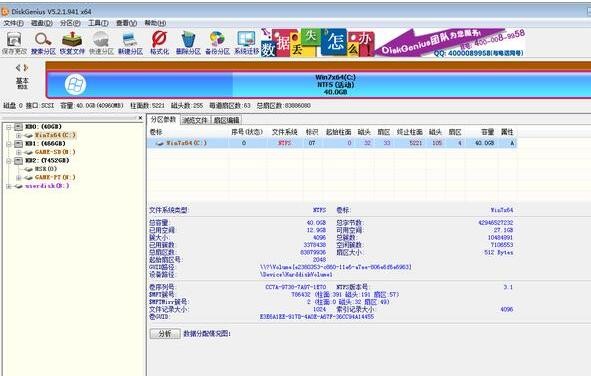Select the Delete Partition trash icon
Screen dimensions: 591x376
coord(188,43)
